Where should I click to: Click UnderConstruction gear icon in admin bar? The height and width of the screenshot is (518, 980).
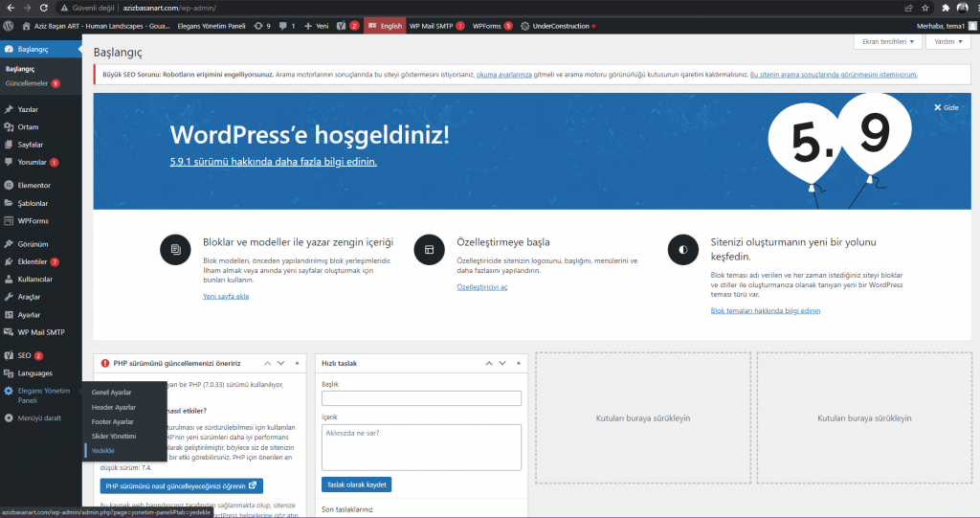(x=525, y=26)
